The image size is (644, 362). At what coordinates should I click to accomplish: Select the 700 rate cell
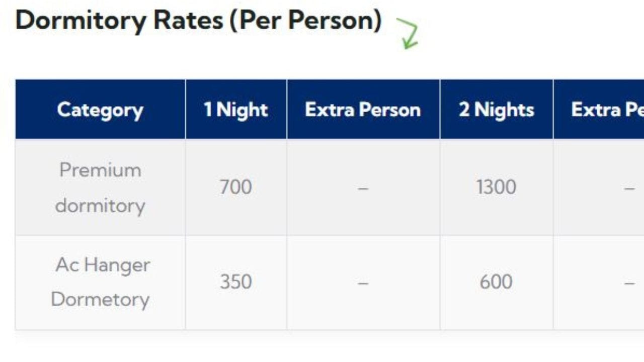tap(235, 188)
